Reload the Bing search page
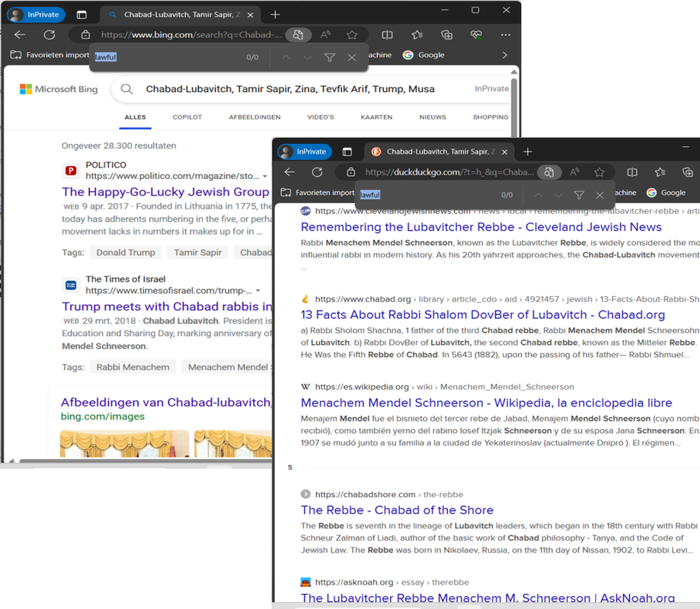 50,35
